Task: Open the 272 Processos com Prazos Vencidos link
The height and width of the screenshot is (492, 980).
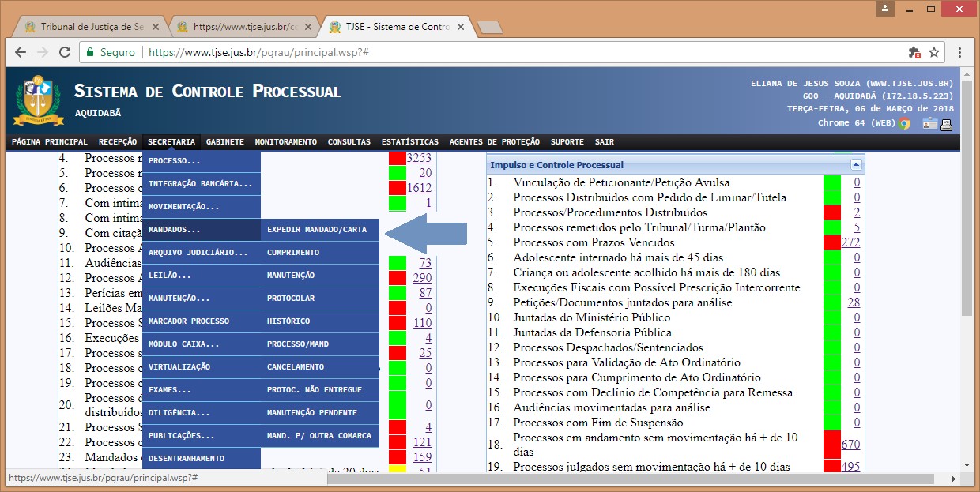Action: [x=850, y=242]
